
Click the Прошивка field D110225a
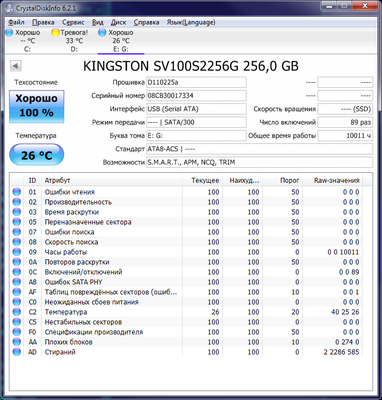(x=196, y=82)
